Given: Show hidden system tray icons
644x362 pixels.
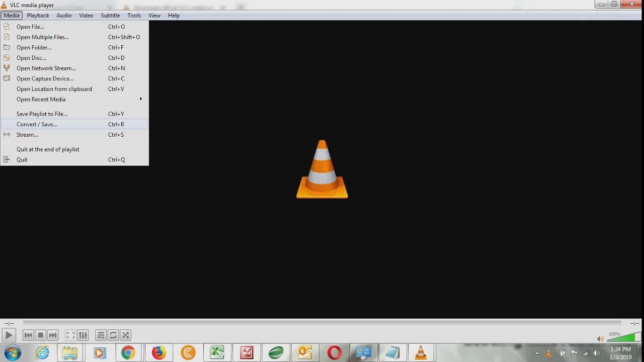Looking at the screenshot, I should [537, 353].
